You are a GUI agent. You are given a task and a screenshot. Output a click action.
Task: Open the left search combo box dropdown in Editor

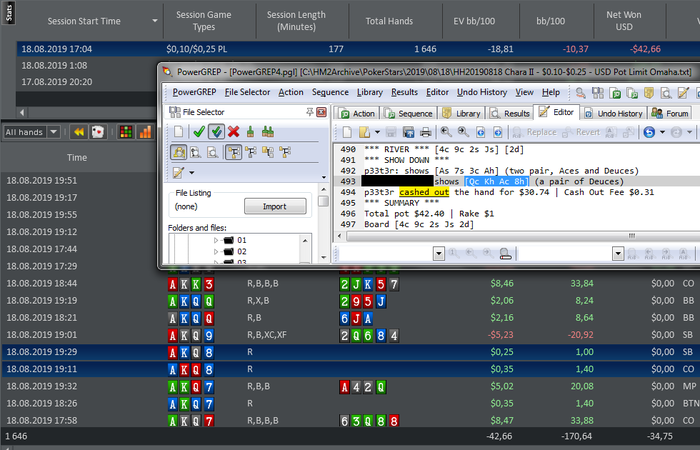439,254
